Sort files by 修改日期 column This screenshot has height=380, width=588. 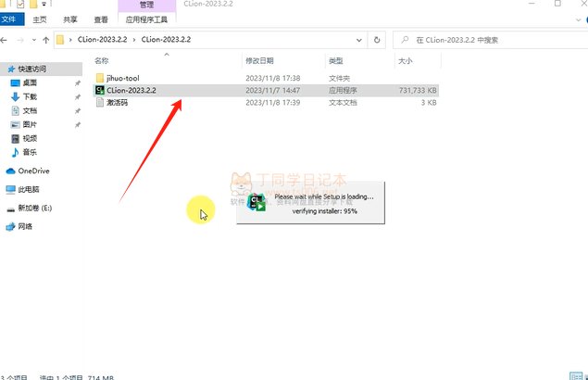tap(259, 61)
